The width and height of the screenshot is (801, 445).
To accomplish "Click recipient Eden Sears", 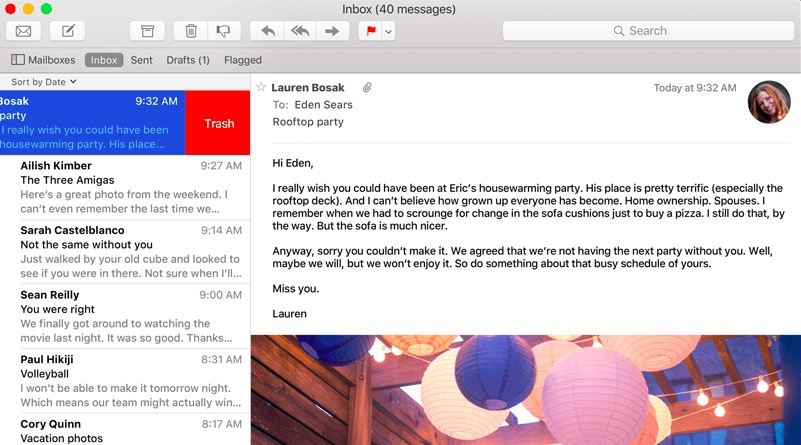I will (x=323, y=105).
